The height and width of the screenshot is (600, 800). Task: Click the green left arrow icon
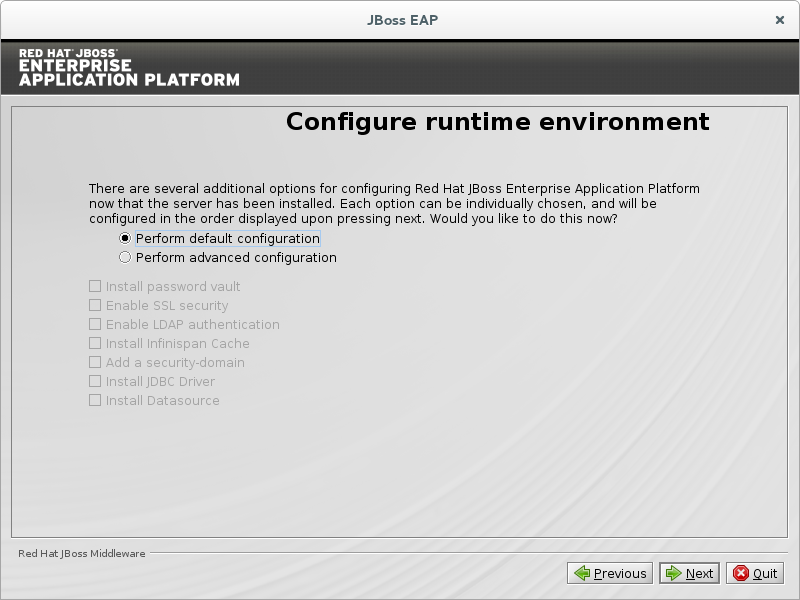click(x=582, y=573)
